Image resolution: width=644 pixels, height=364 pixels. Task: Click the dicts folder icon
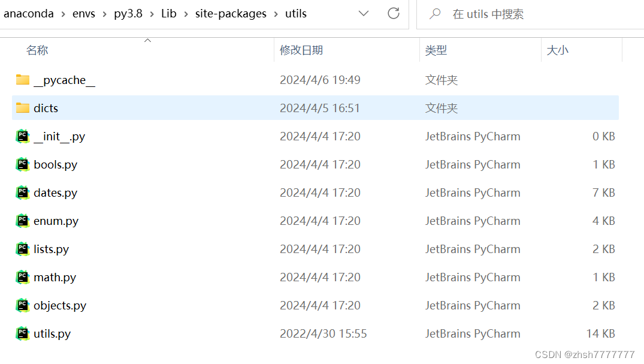[x=22, y=107]
